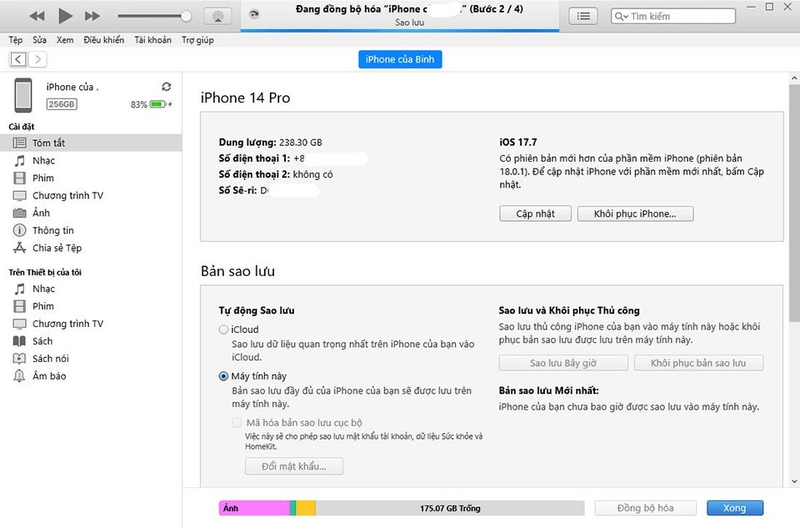This screenshot has width=800, height=528.
Task: Click the Xong button
Action: point(735,508)
